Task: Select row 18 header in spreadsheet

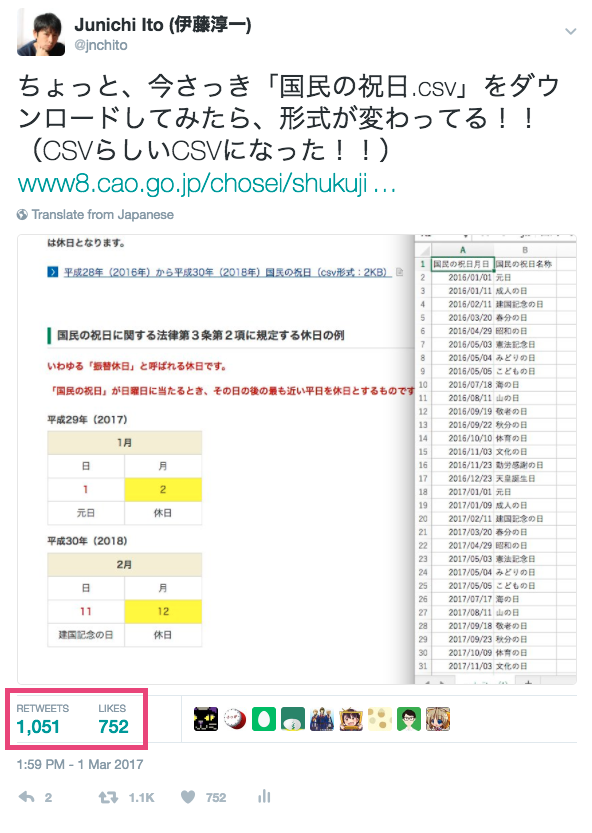Action: (x=423, y=492)
